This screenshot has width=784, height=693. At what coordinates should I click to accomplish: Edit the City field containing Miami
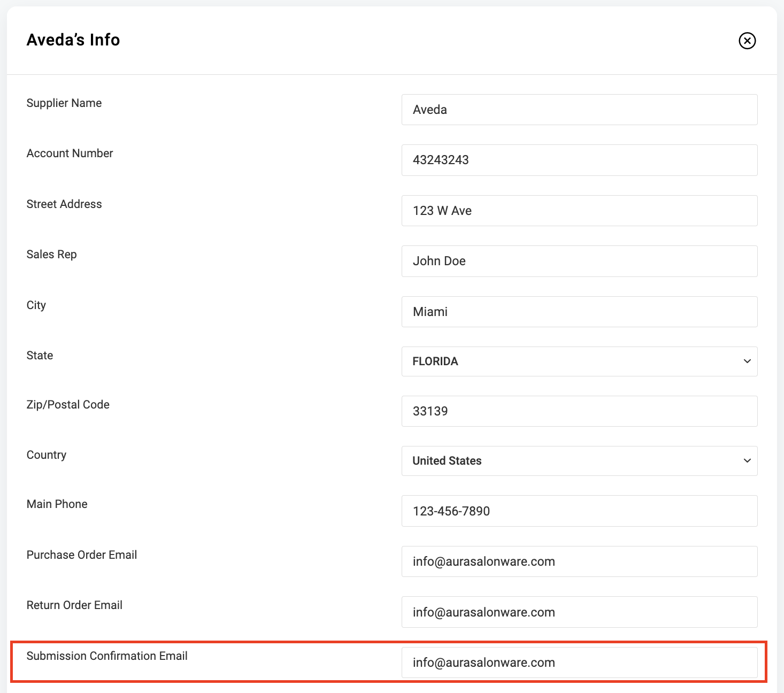579,312
